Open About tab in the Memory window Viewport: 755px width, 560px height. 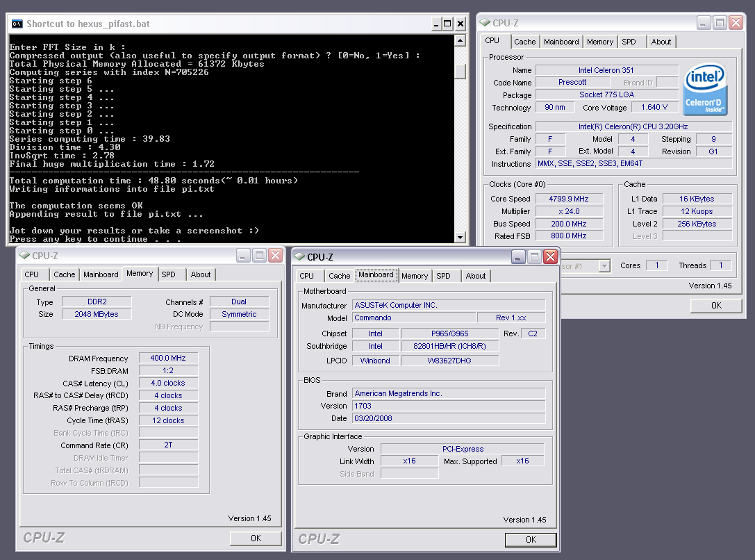pyautogui.click(x=201, y=274)
